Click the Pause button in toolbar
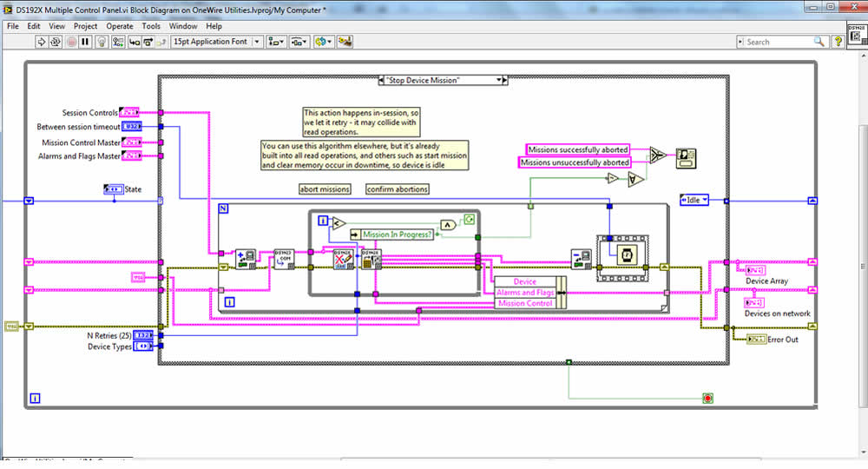This screenshot has width=868, height=469. pyautogui.click(x=85, y=42)
